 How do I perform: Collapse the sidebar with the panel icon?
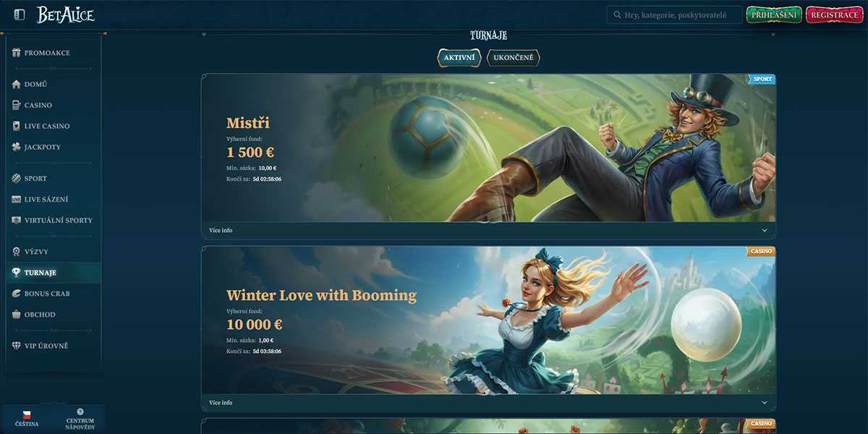(x=20, y=14)
